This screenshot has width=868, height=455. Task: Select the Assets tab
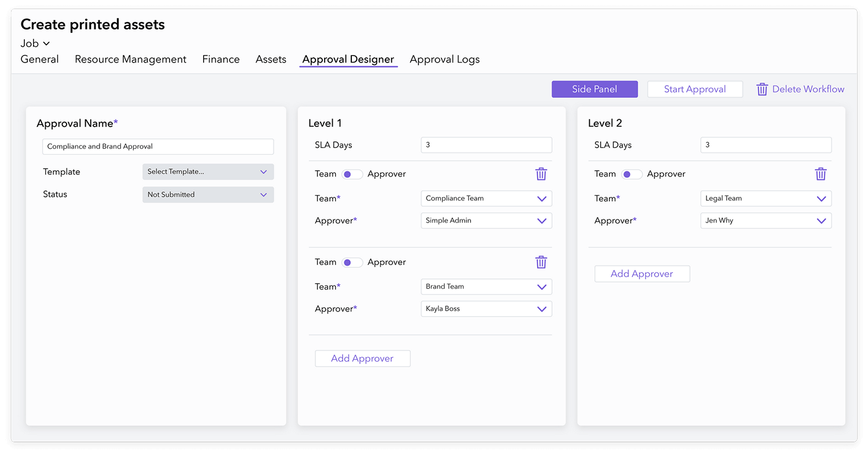[271, 59]
